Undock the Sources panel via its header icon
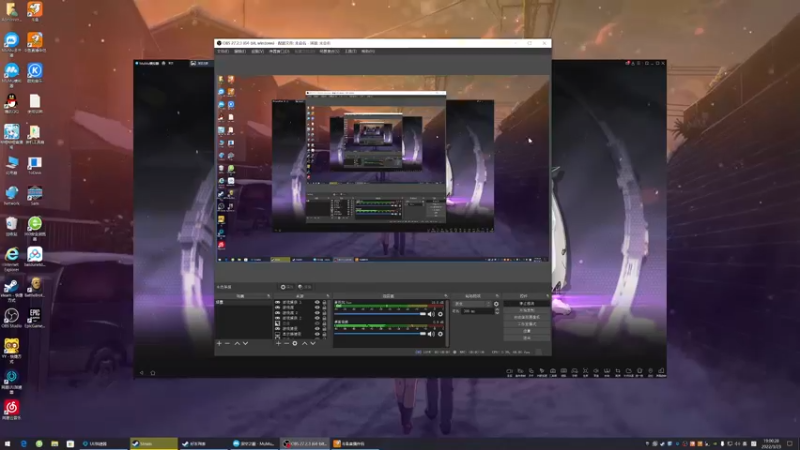 click(x=328, y=296)
